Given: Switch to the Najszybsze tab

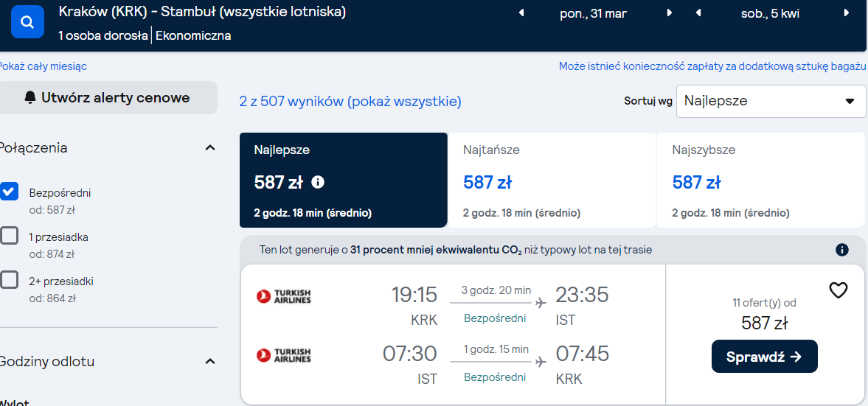Looking at the screenshot, I should (x=760, y=181).
